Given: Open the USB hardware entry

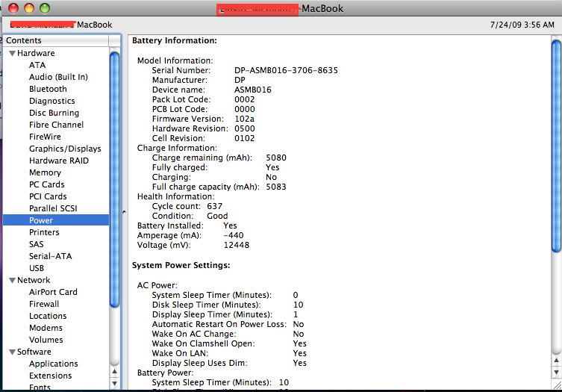Looking at the screenshot, I should (x=37, y=268).
